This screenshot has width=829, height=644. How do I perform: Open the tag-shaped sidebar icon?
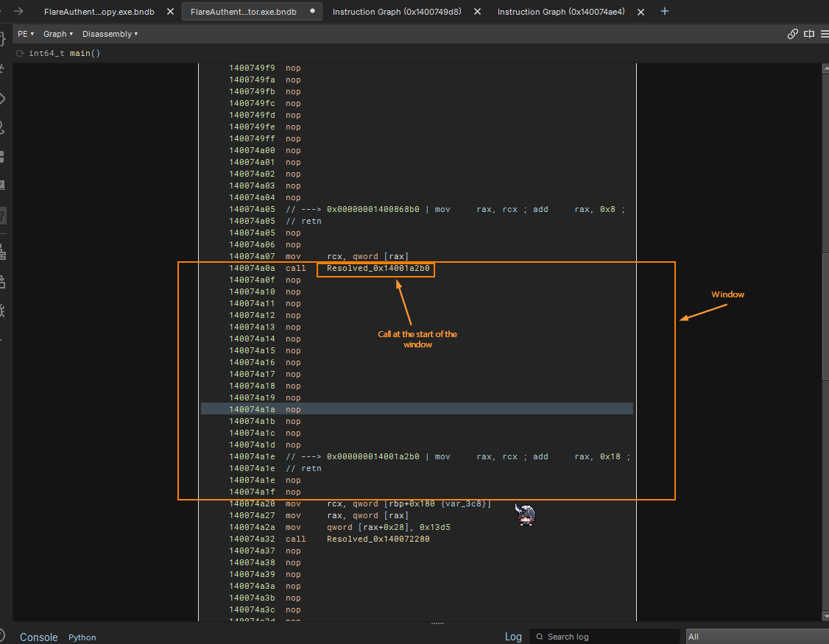click(3, 99)
